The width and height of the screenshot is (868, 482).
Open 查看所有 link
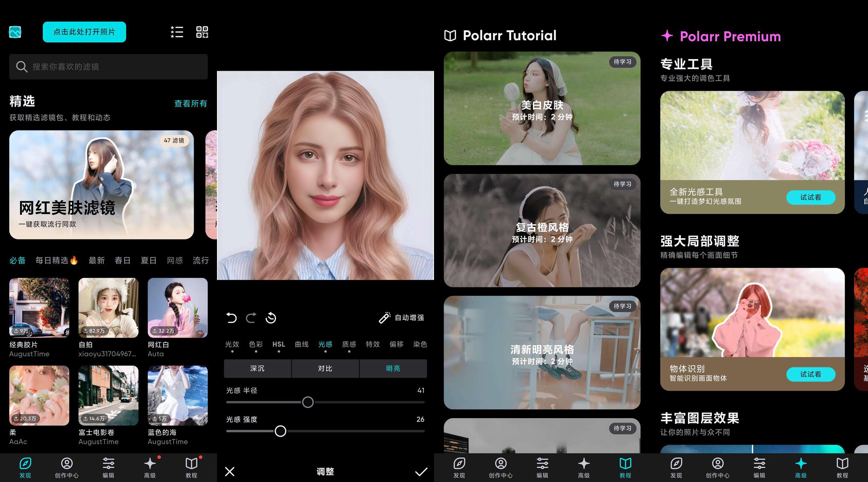[191, 103]
